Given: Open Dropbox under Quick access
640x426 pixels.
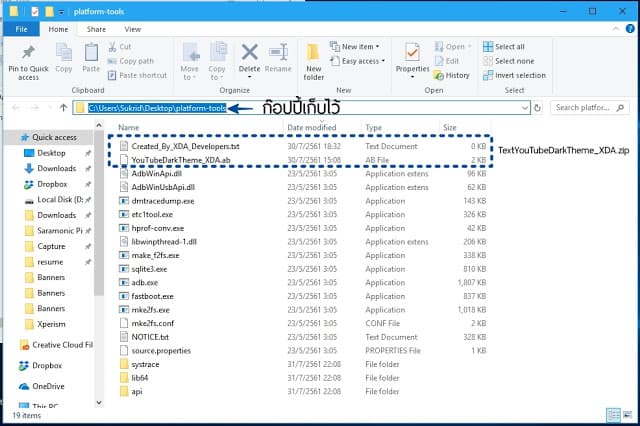Looking at the screenshot, I should 52,184.
